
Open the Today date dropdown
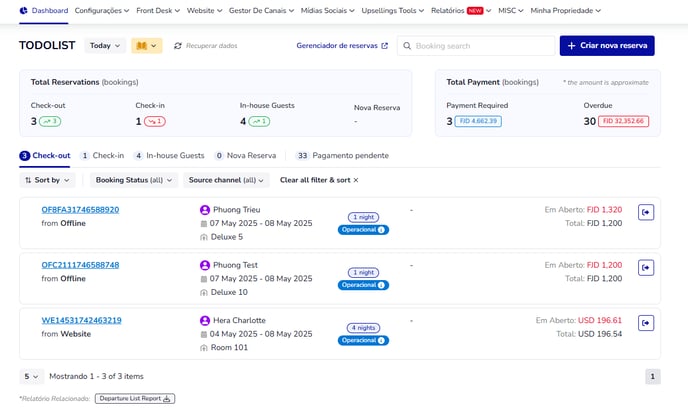(x=105, y=46)
